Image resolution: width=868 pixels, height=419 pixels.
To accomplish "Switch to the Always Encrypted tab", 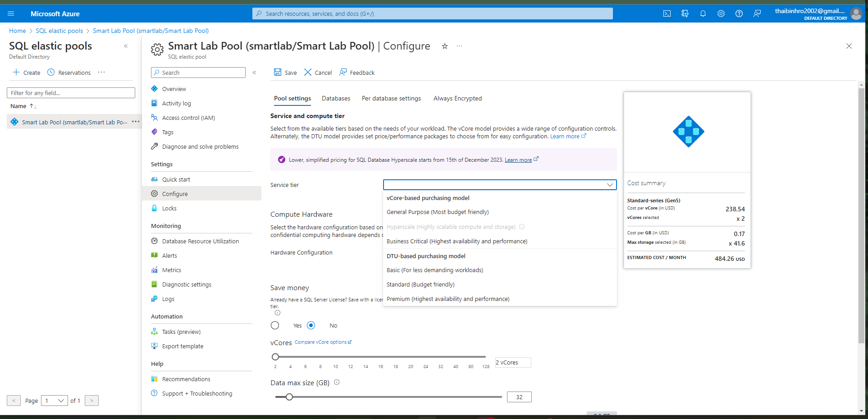I will coord(457,98).
